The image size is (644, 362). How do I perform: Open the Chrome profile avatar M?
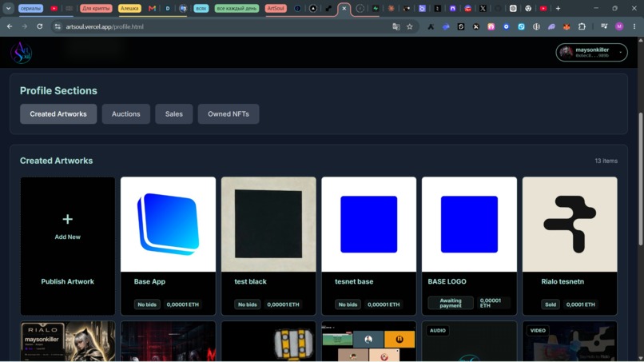[x=619, y=26]
